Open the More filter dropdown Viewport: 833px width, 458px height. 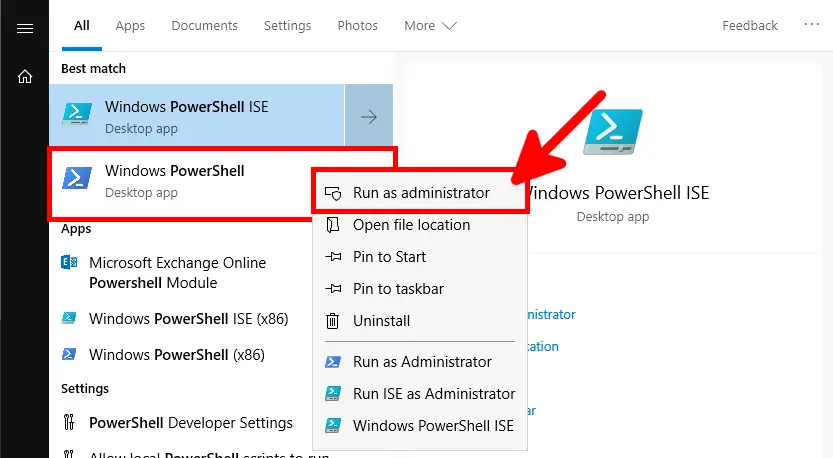click(x=430, y=26)
